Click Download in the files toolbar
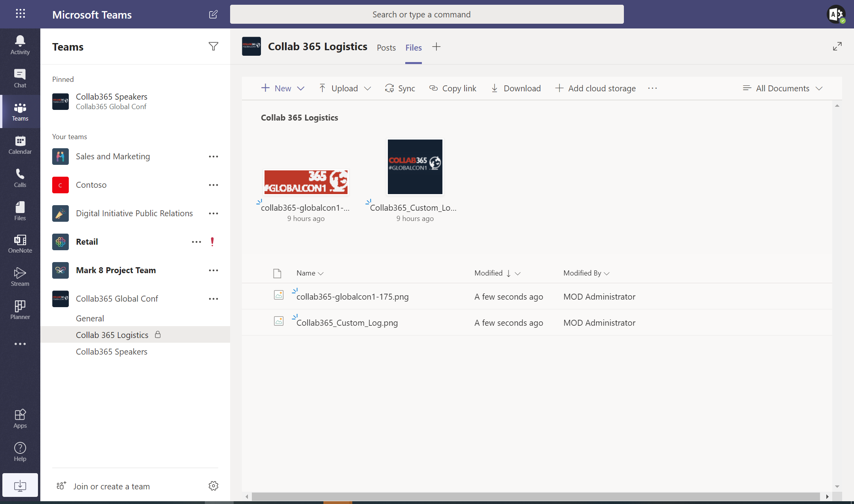 coord(516,88)
